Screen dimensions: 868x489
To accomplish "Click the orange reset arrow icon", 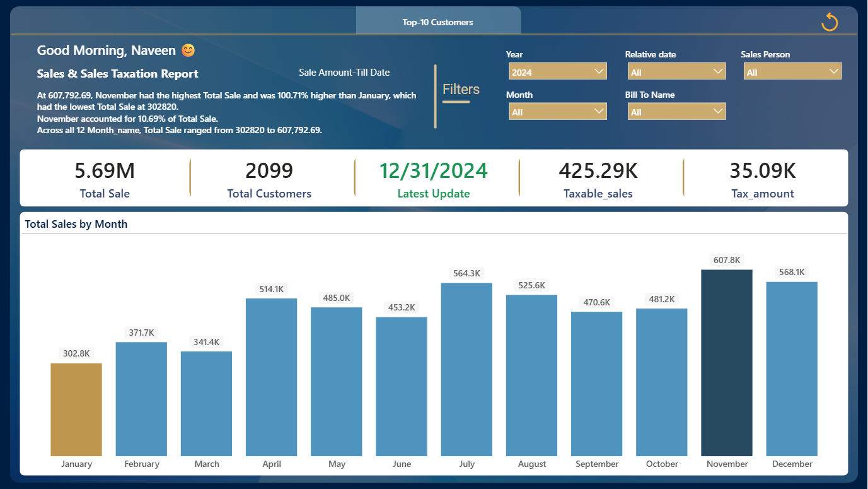I will click(830, 21).
